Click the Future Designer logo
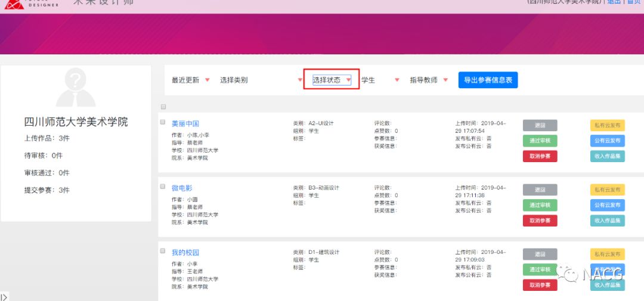The height and width of the screenshot is (301, 644). pos(31,5)
